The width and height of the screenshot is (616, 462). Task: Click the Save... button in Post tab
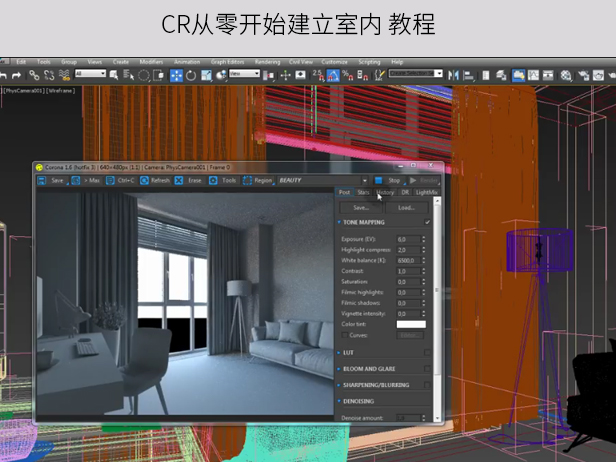click(361, 207)
